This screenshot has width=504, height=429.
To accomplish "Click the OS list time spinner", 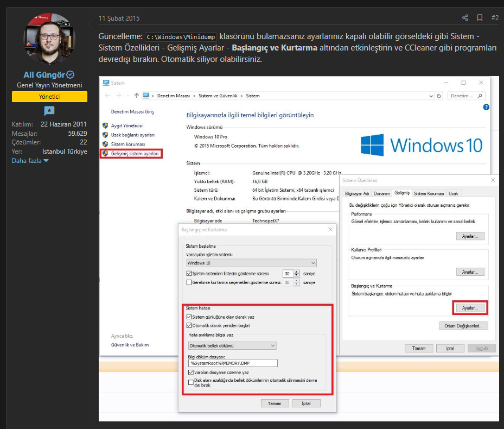I will pos(297,274).
